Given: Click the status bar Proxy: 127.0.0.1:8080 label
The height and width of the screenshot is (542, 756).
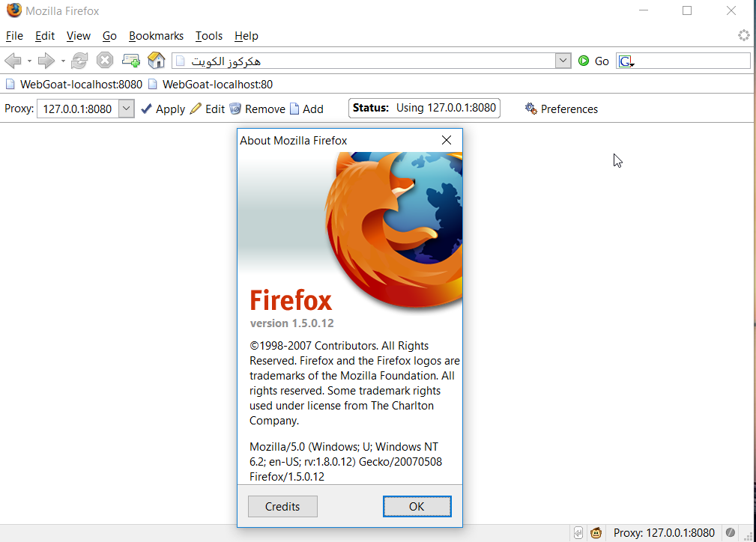Looking at the screenshot, I should (x=664, y=533).
